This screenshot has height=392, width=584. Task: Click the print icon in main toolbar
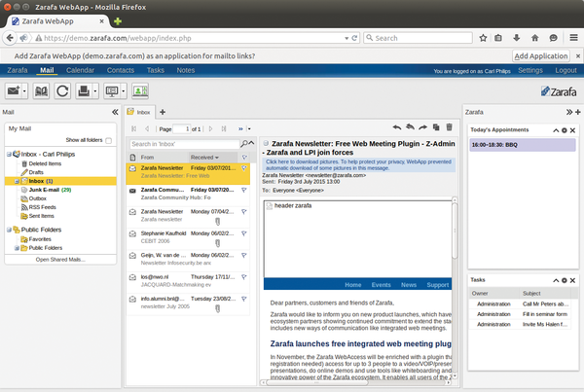[84, 90]
